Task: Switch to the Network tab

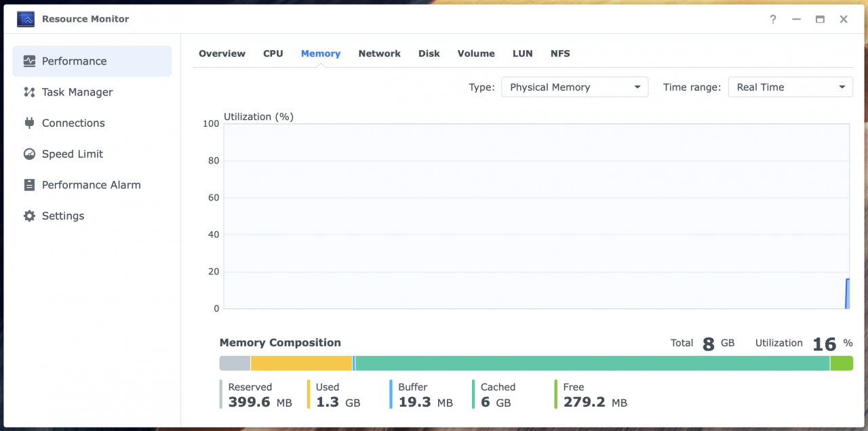Action: pyautogui.click(x=379, y=54)
